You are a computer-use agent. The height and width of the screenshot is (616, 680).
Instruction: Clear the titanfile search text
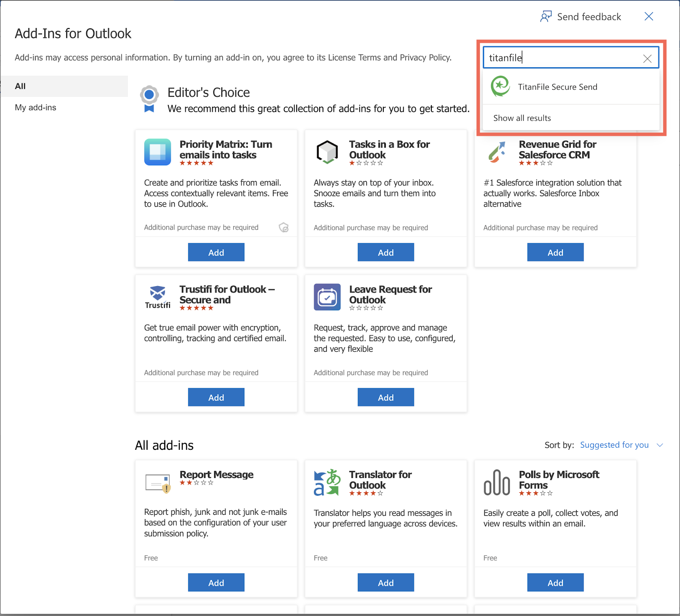click(x=647, y=58)
